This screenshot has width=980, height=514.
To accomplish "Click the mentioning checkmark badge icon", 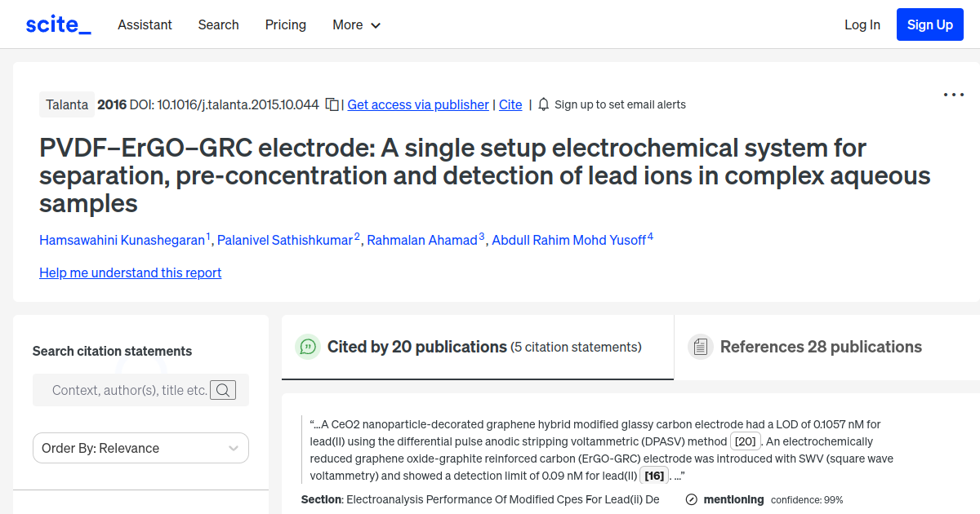I will click(692, 499).
